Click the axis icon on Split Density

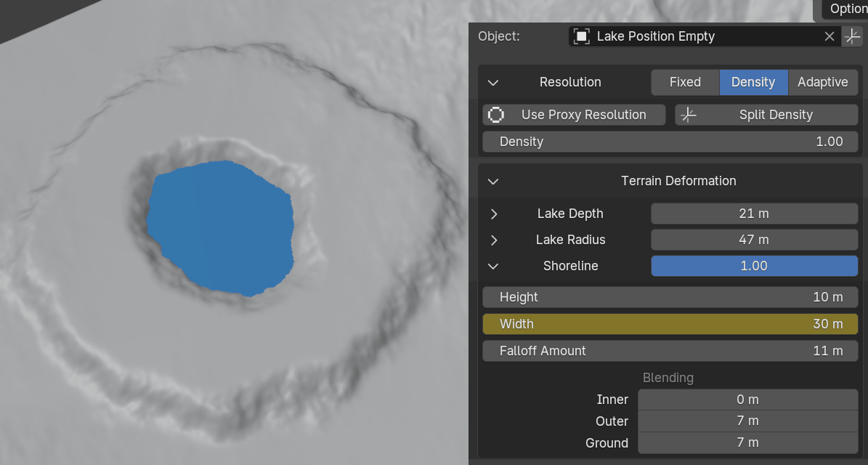coord(689,115)
